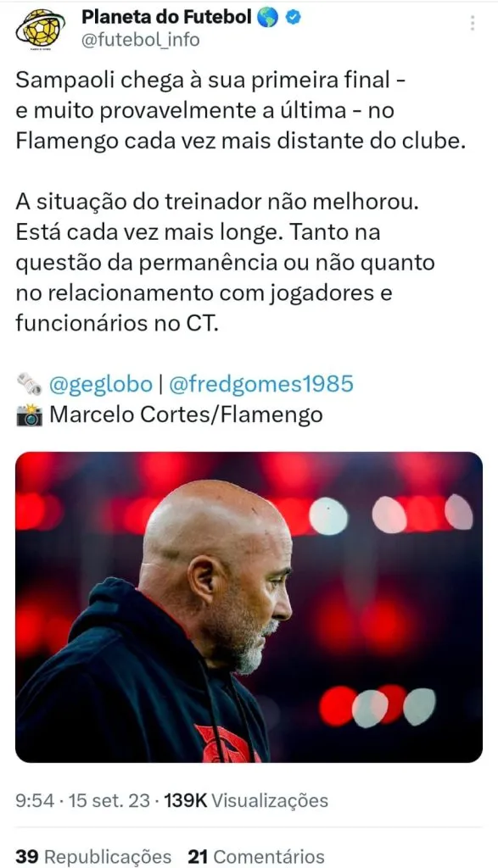Open the @geglobo mention

pos(100,384)
